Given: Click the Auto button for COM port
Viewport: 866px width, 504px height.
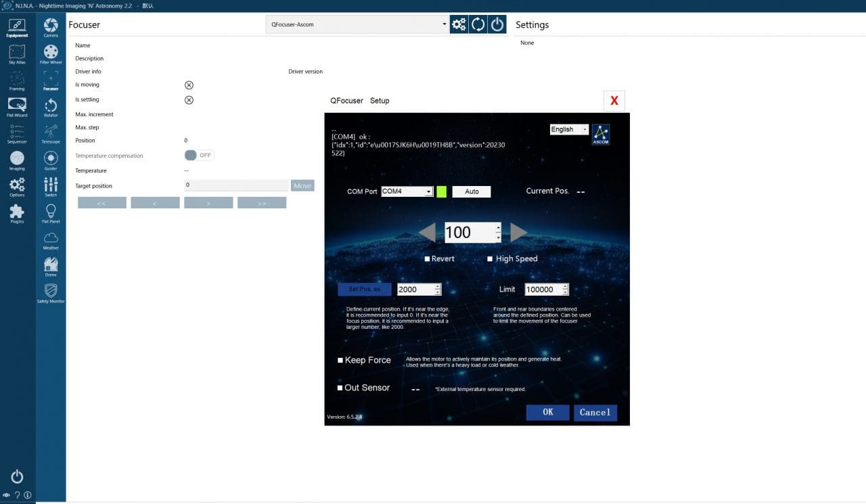Looking at the screenshot, I should click(x=472, y=191).
